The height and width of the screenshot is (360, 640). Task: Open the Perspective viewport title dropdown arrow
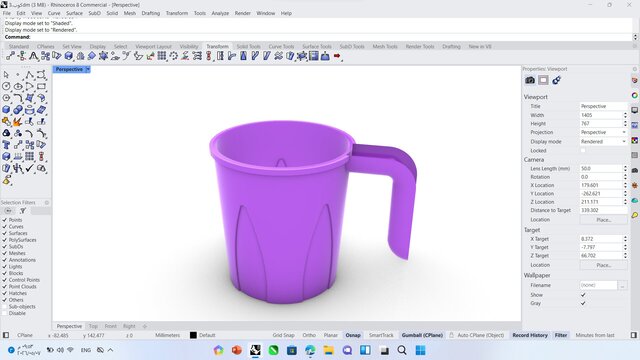88,69
